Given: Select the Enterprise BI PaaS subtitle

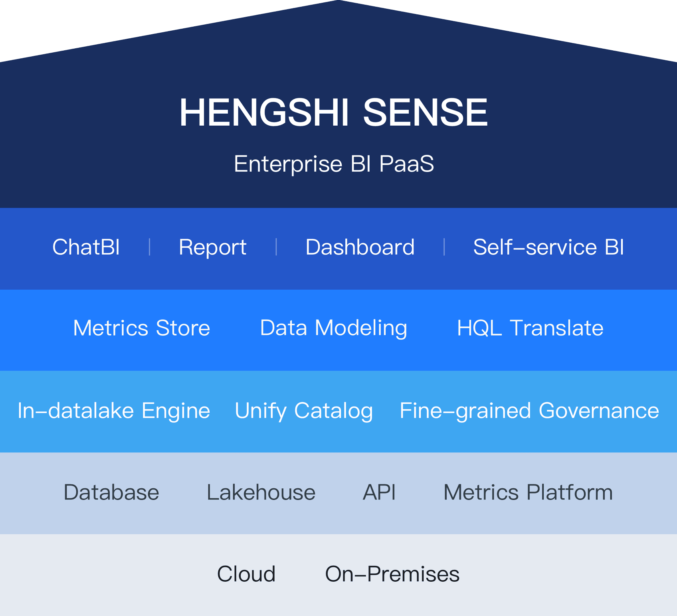Looking at the screenshot, I should (334, 164).
